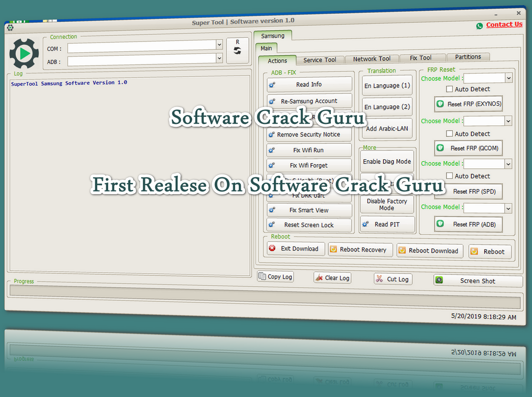Click the SuperTool Samsung Software Version log line

tap(69, 83)
